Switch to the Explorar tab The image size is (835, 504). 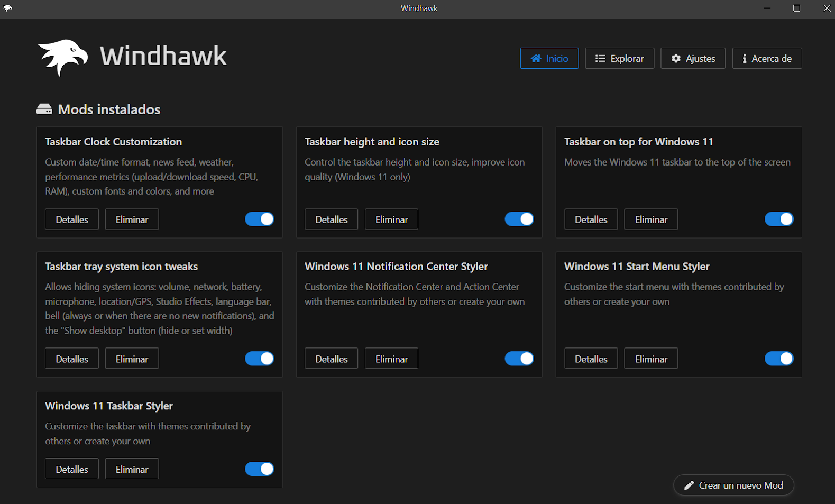point(619,58)
